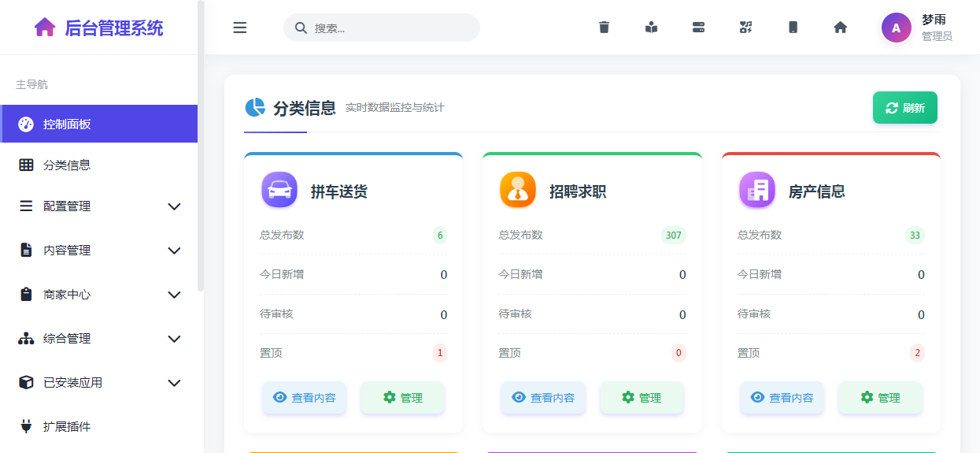Click 今日新增 label on 房产信息 card

[x=760, y=274]
